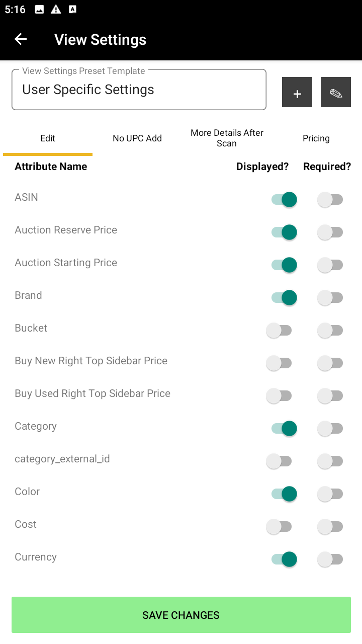Tap the warning triangle status icon
The image size is (362, 644).
(x=56, y=10)
